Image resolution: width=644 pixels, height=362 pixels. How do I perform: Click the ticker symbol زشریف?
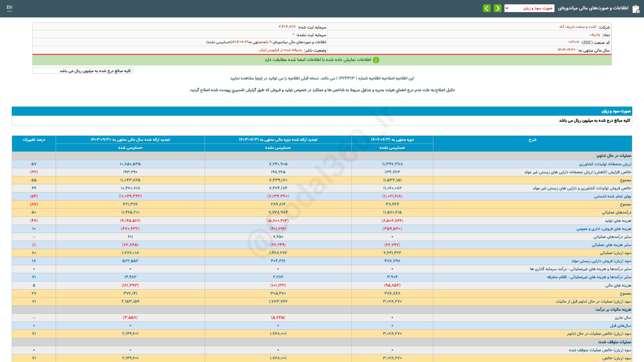595,35
